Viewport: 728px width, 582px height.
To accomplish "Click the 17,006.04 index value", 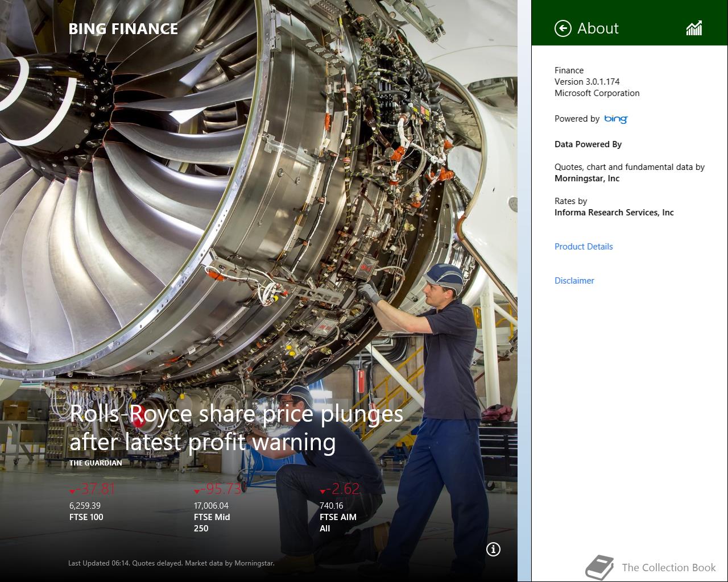I will click(x=211, y=505).
